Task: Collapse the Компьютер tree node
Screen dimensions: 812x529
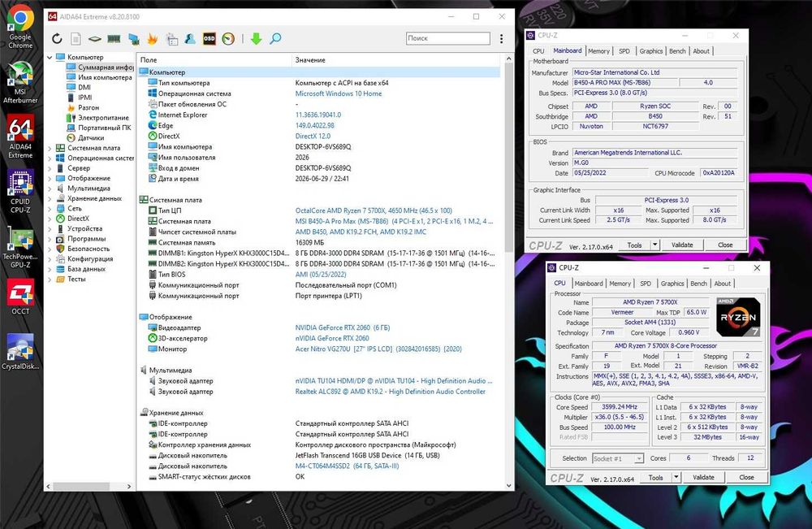Action: coord(50,57)
